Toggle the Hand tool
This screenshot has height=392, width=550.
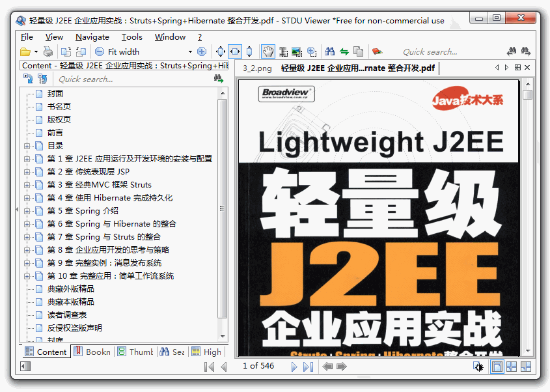tap(268, 52)
